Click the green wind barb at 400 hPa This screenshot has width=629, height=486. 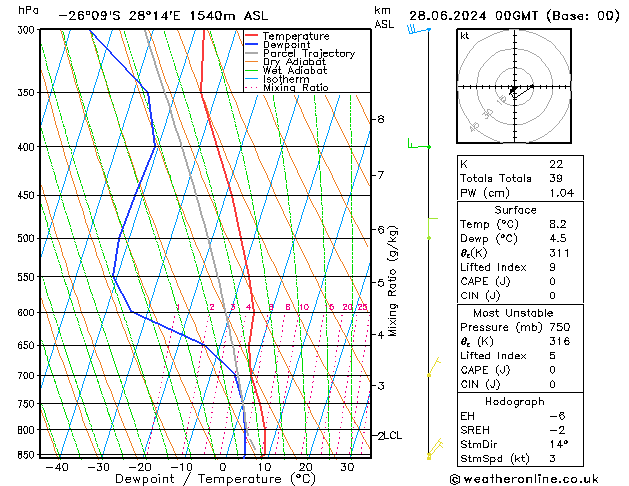pos(419,144)
